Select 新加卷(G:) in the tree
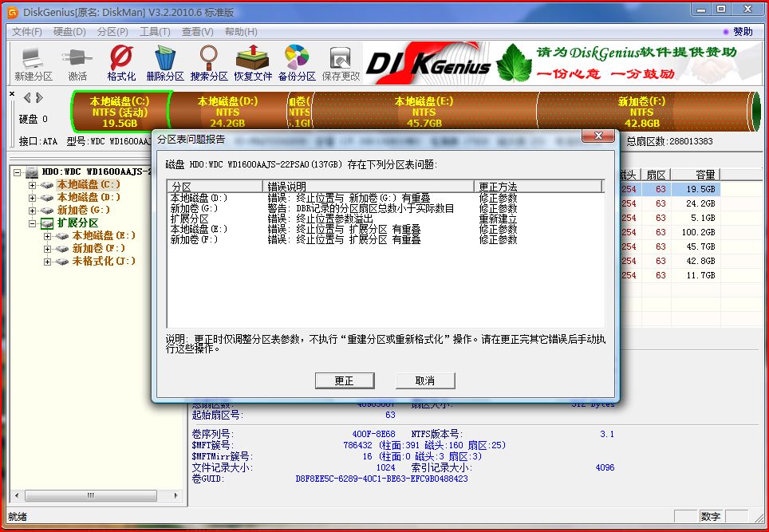This screenshot has width=769, height=532. (x=84, y=210)
